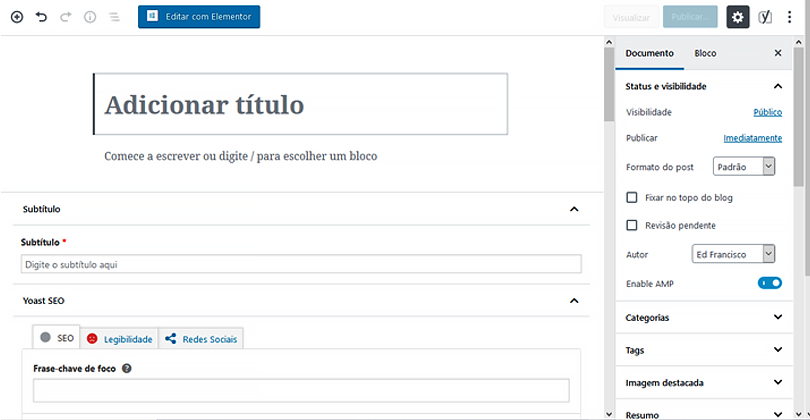Click help icon beside Frase-chave de foco
Viewport: 810px width, 420px height.
coord(127,368)
